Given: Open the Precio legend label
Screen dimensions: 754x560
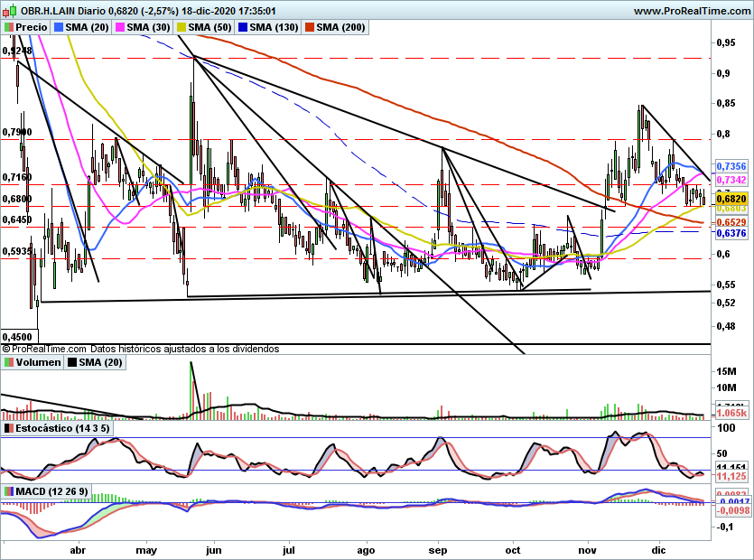Looking at the screenshot, I should coord(32,27).
